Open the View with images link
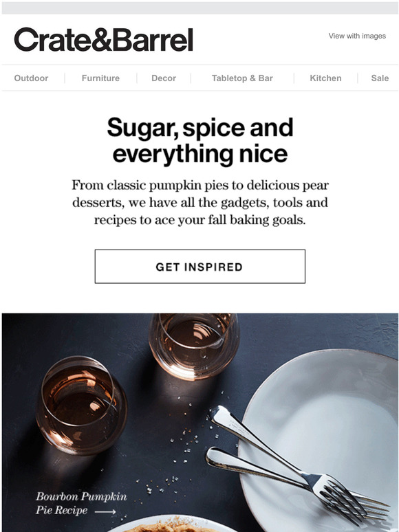This screenshot has height=532, width=399. tap(357, 36)
